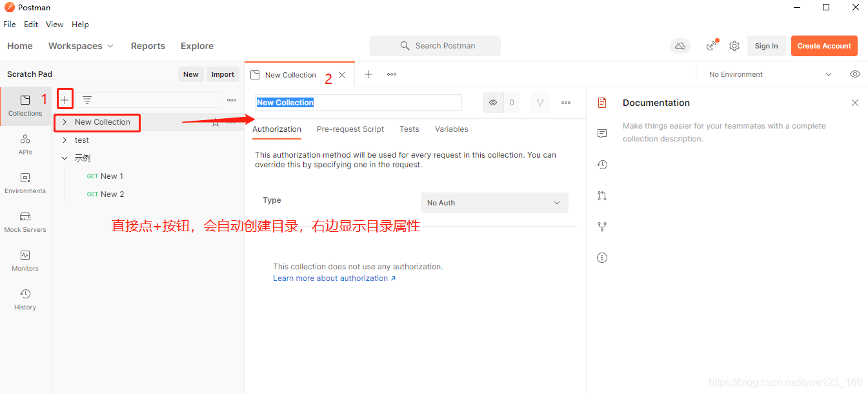868x394 pixels.
Task: Click the Import button
Action: [x=223, y=74]
